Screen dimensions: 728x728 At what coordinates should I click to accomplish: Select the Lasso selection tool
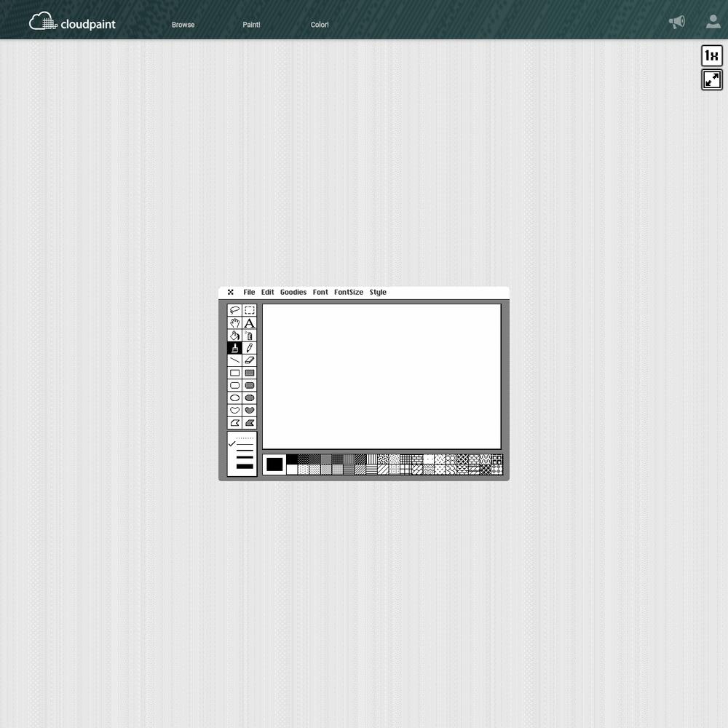point(234,310)
